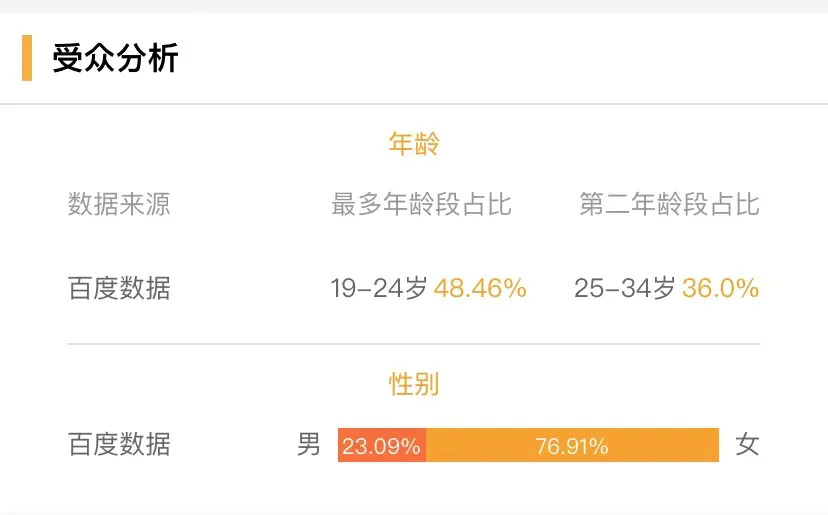Image resolution: width=828 pixels, height=515 pixels.
Task: Click the gray strip below the gender bar
Action: 414,512
